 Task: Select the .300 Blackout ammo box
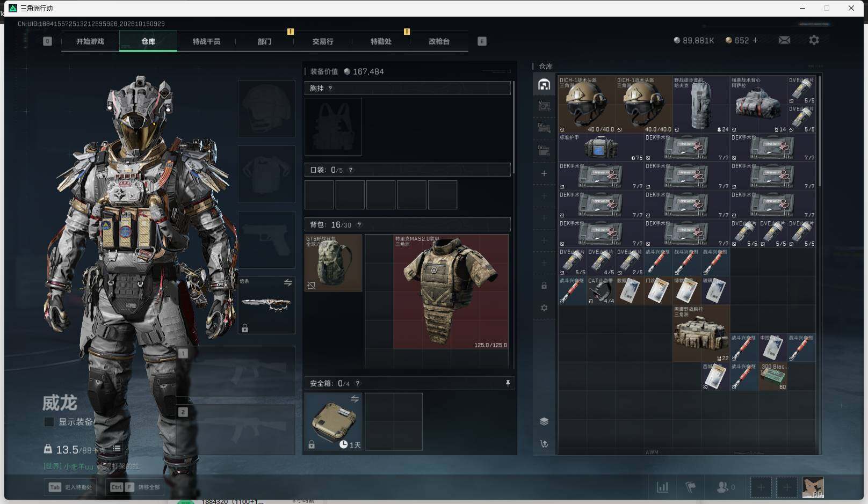(773, 377)
